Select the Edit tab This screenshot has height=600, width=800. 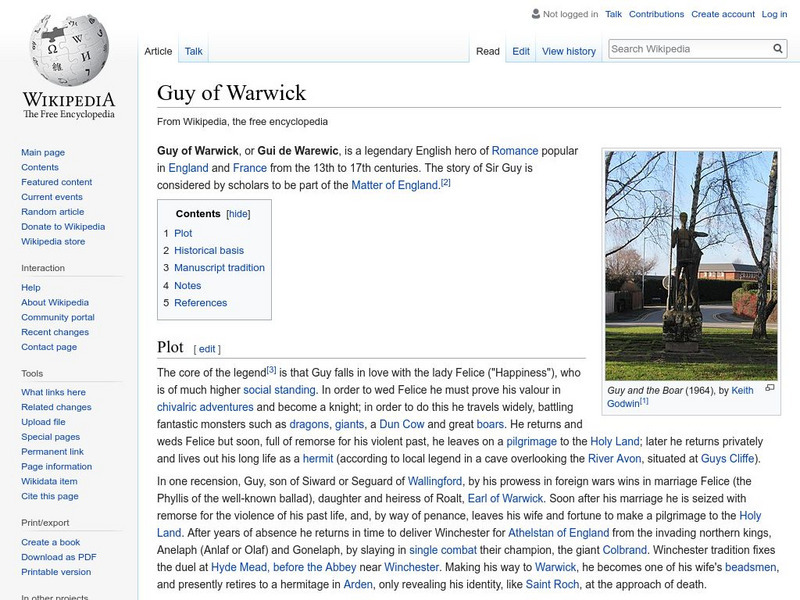pyautogui.click(x=521, y=51)
